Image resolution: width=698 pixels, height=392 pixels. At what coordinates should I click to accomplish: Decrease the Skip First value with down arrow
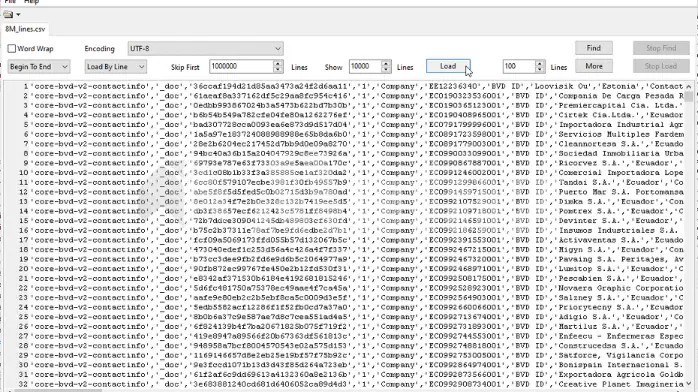(278, 70)
